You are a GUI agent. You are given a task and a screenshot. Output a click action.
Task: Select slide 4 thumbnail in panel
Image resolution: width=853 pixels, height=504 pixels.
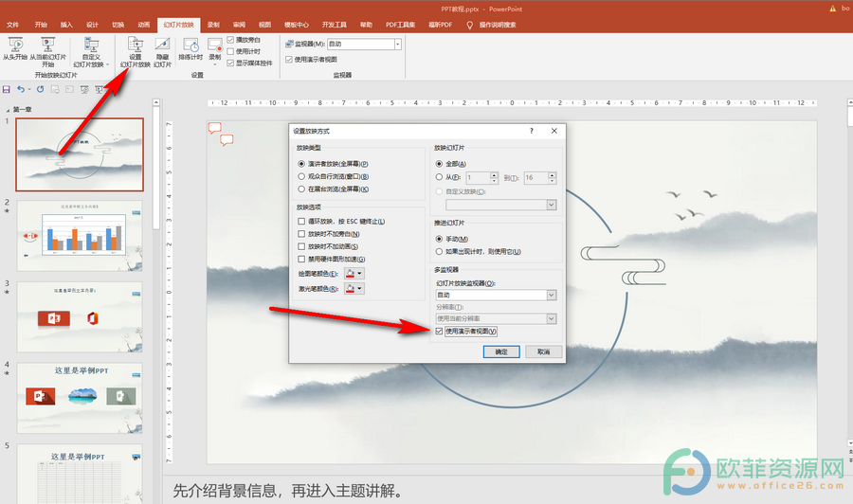(x=80, y=398)
